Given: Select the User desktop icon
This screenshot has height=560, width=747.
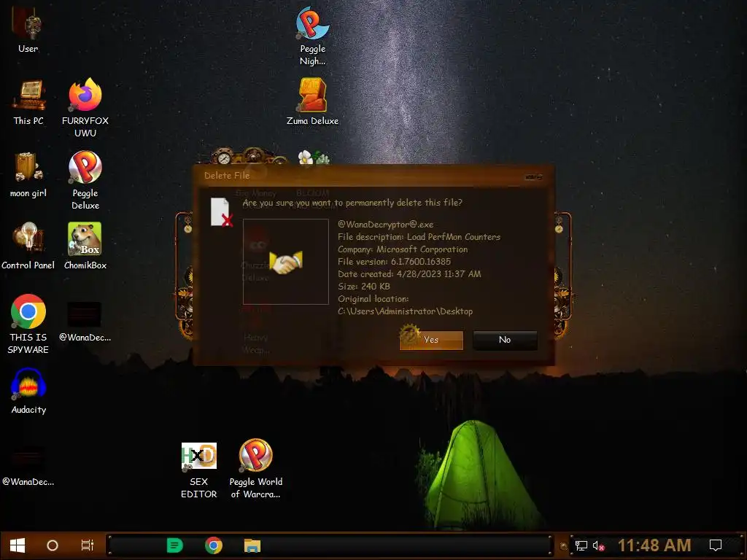Looking at the screenshot, I should (28, 29).
